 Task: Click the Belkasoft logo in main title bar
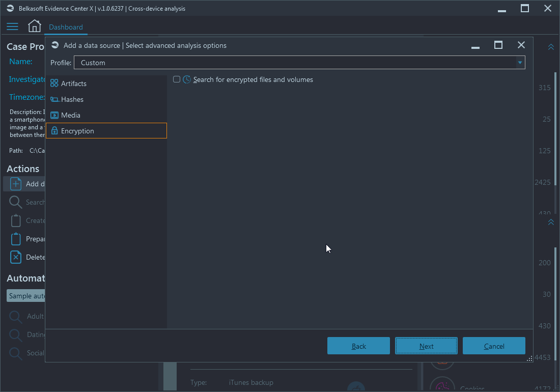pyautogui.click(x=10, y=8)
